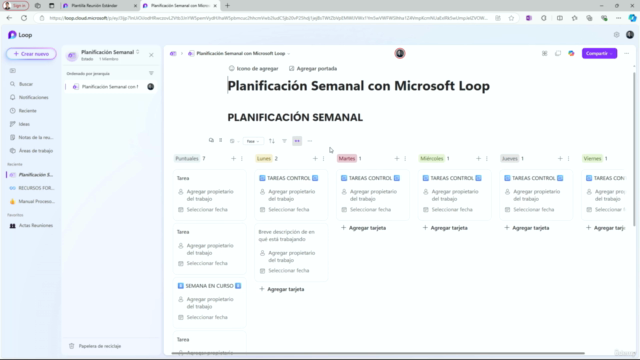Open the Miércoles column options menu
The height and width of the screenshot is (360, 640).
pyautogui.click(x=487, y=158)
